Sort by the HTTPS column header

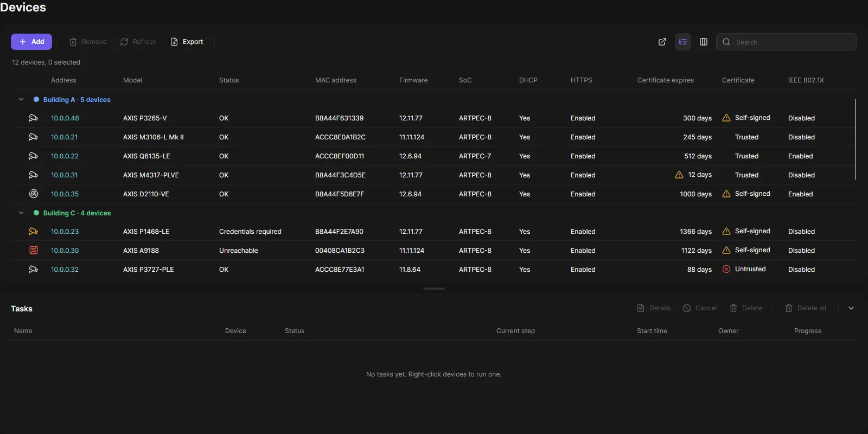[582, 80]
